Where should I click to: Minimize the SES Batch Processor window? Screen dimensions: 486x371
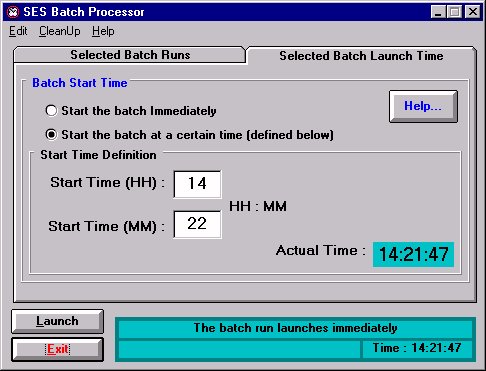(x=438, y=12)
